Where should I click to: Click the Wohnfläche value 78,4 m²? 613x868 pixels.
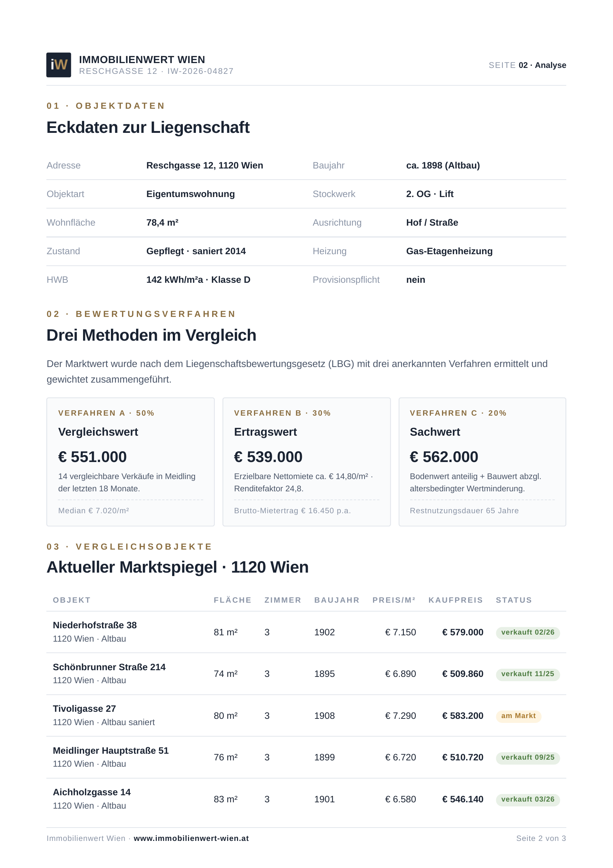click(x=162, y=223)
